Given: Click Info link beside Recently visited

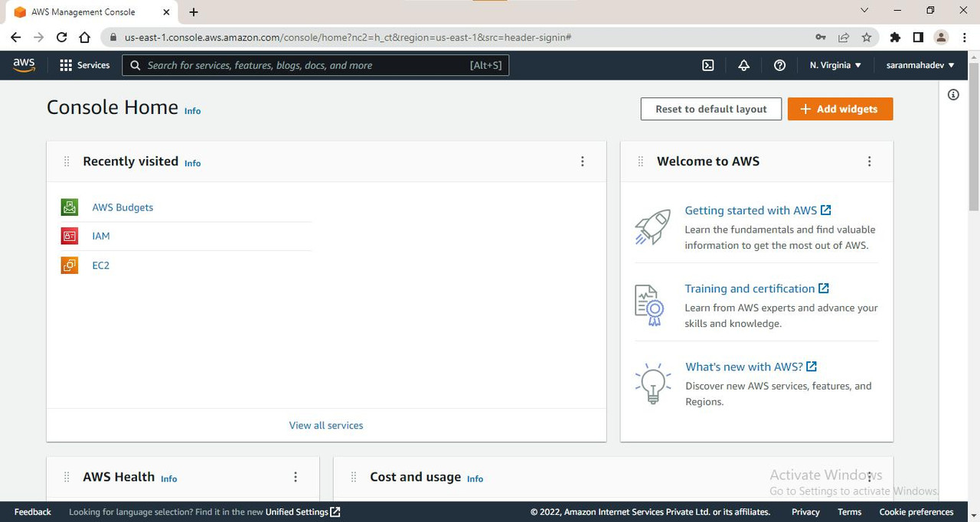Looking at the screenshot, I should 192,163.
